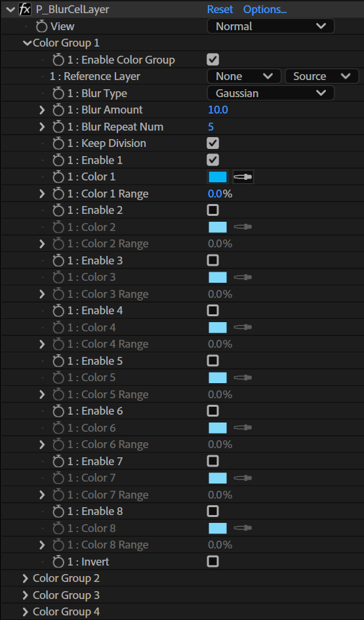Open the Blur Type dropdown showing Gaussian

[x=271, y=93]
